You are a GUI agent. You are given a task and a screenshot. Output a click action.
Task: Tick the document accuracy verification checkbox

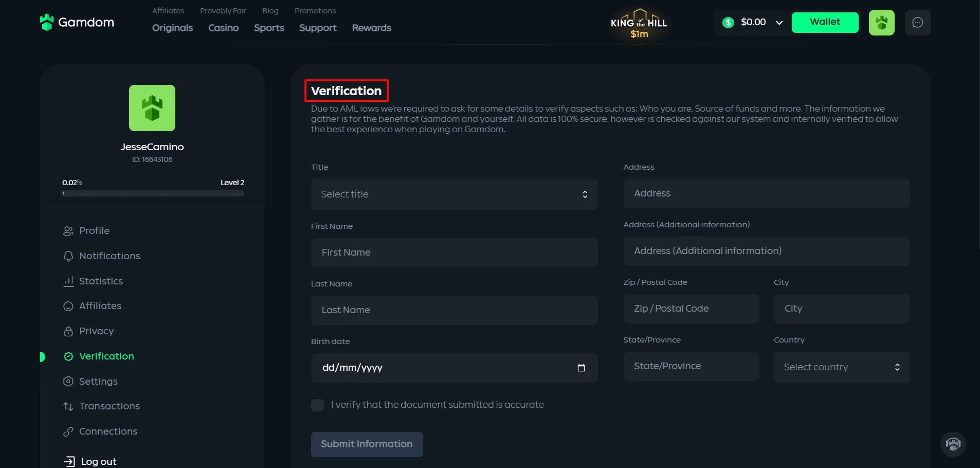click(x=318, y=405)
